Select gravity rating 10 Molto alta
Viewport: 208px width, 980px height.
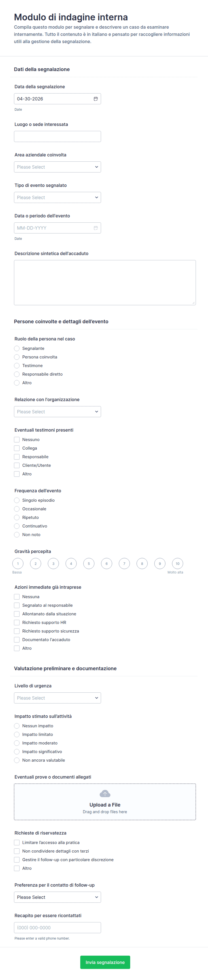(178, 563)
